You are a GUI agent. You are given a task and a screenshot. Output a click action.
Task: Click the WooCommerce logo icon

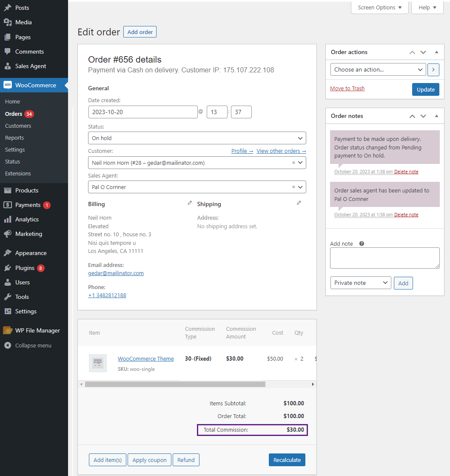click(x=8, y=85)
